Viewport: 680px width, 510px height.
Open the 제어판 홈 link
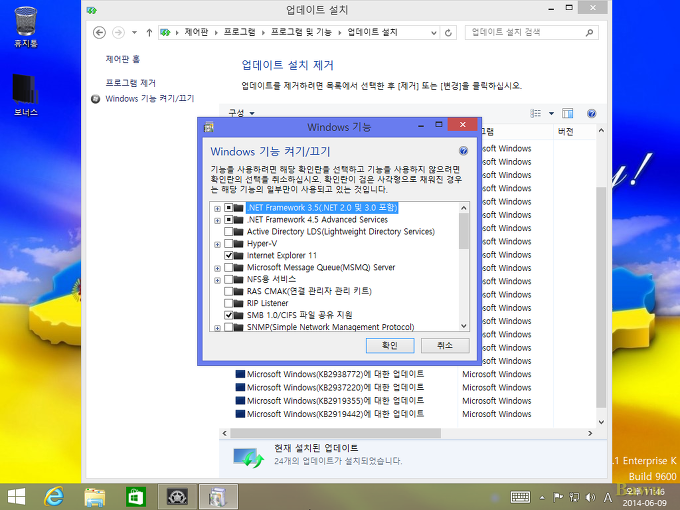(x=123, y=59)
